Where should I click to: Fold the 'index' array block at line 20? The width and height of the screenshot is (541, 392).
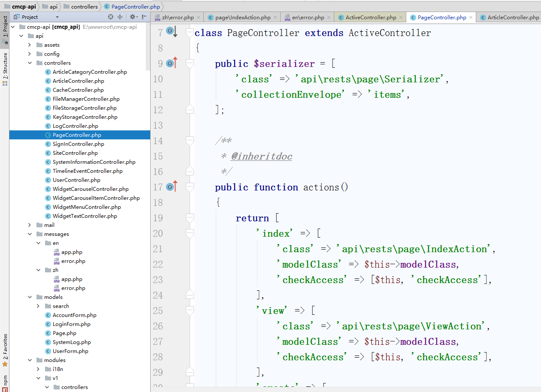(x=190, y=233)
